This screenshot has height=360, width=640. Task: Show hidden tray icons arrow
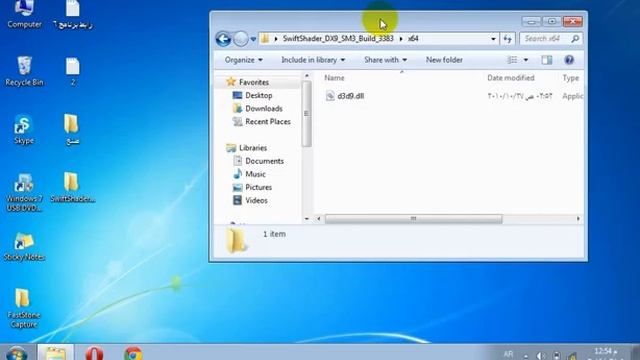coord(526,356)
